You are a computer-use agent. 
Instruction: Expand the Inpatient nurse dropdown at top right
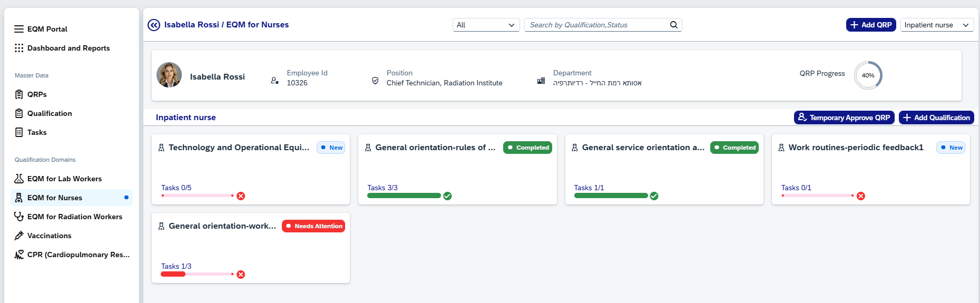tap(937, 25)
